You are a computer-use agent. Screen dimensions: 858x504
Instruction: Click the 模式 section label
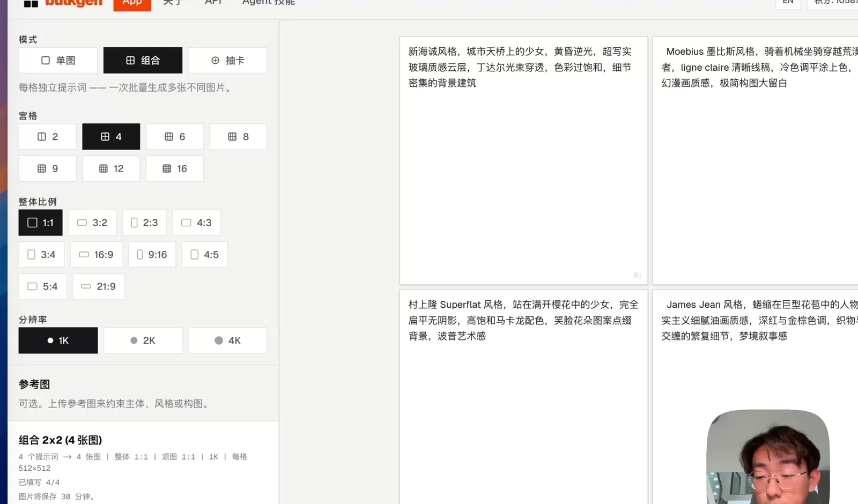tap(28, 40)
